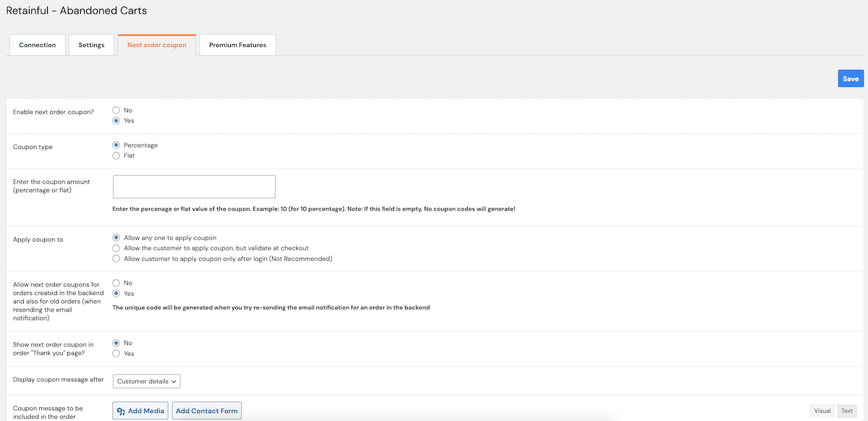Click the Add Media button
The height and width of the screenshot is (421, 868).
point(141,411)
